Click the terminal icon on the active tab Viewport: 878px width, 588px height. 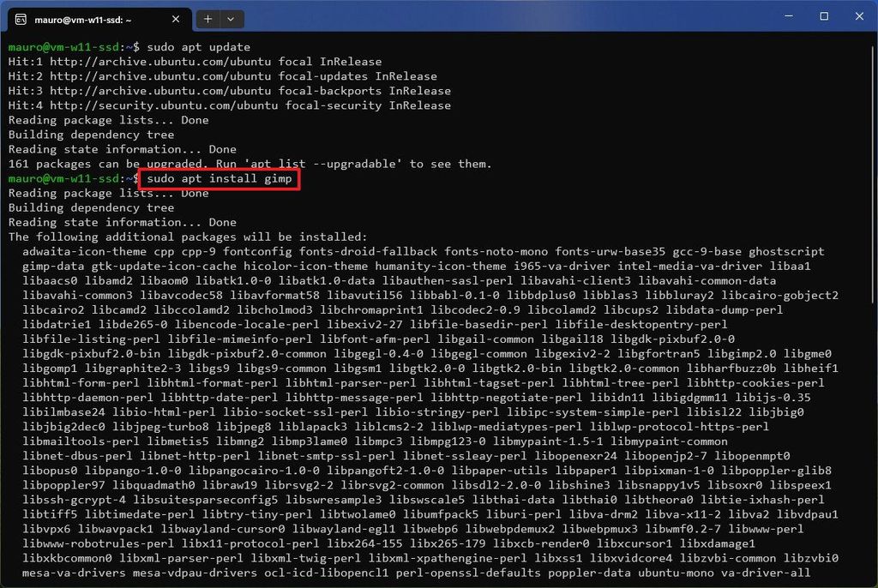click(19, 18)
